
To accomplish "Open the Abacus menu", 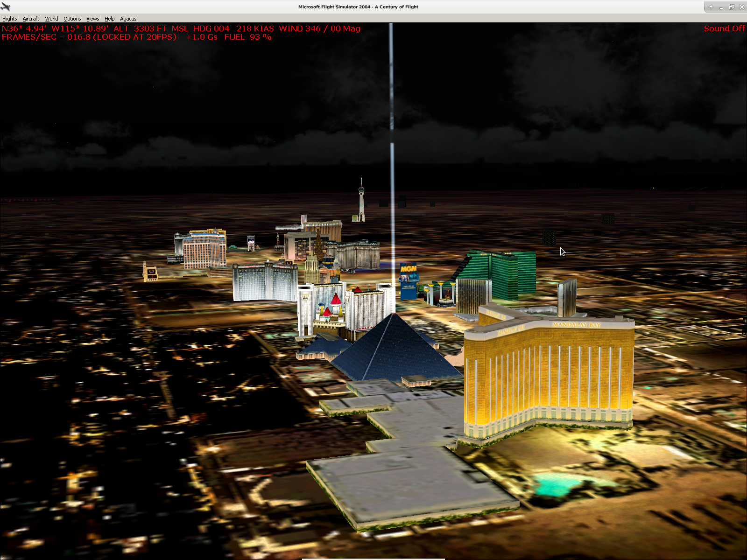I will tap(128, 19).
